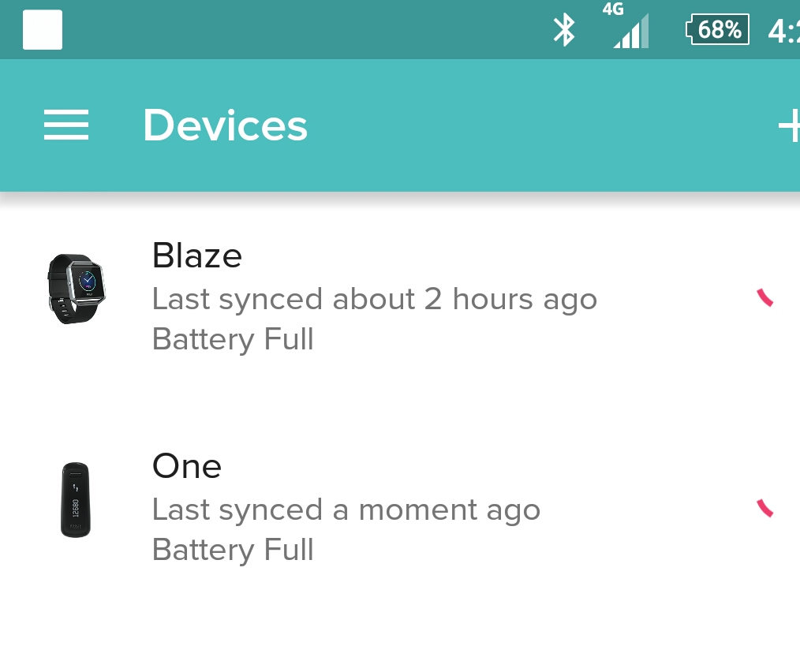This screenshot has height=672, width=800.
Task: Open the One device by its name
Action: tap(186, 466)
